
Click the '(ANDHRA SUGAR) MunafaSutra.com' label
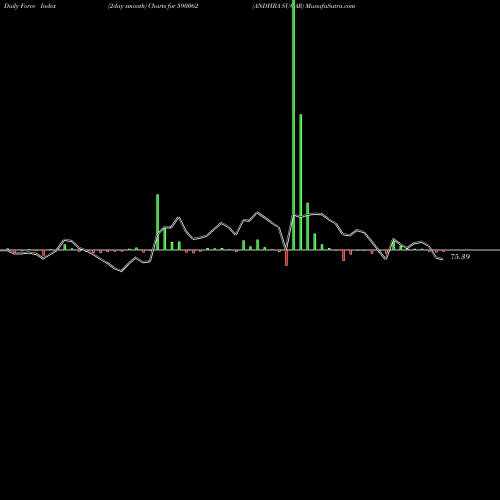(x=304, y=6)
